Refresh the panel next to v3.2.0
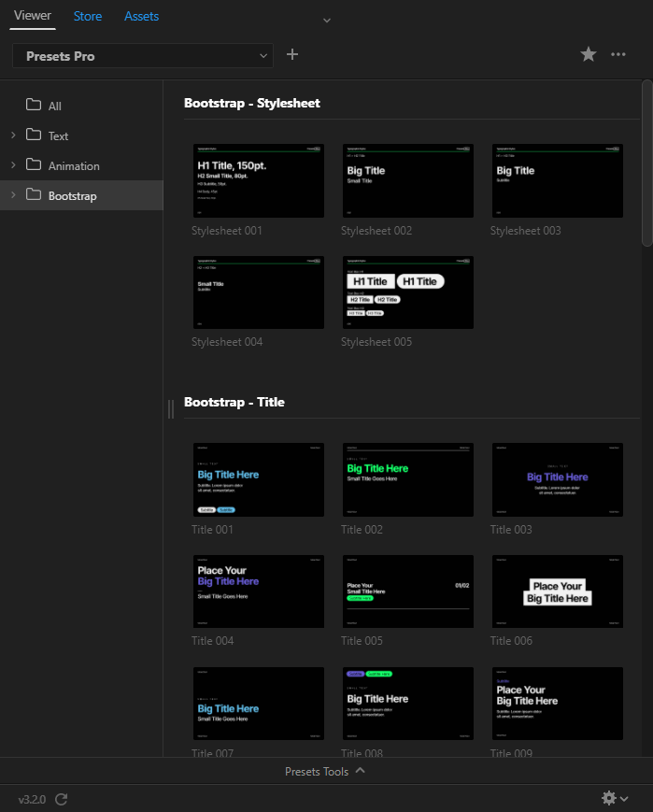The width and height of the screenshot is (653, 812). click(x=61, y=799)
